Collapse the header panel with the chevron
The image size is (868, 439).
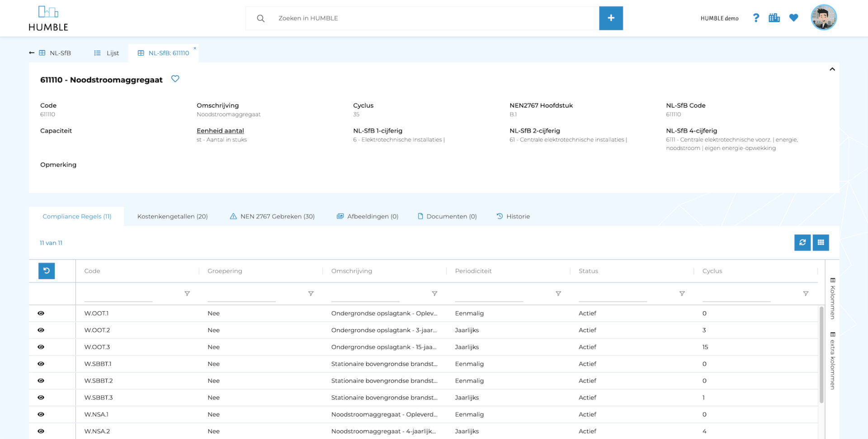pyautogui.click(x=832, y=69)
